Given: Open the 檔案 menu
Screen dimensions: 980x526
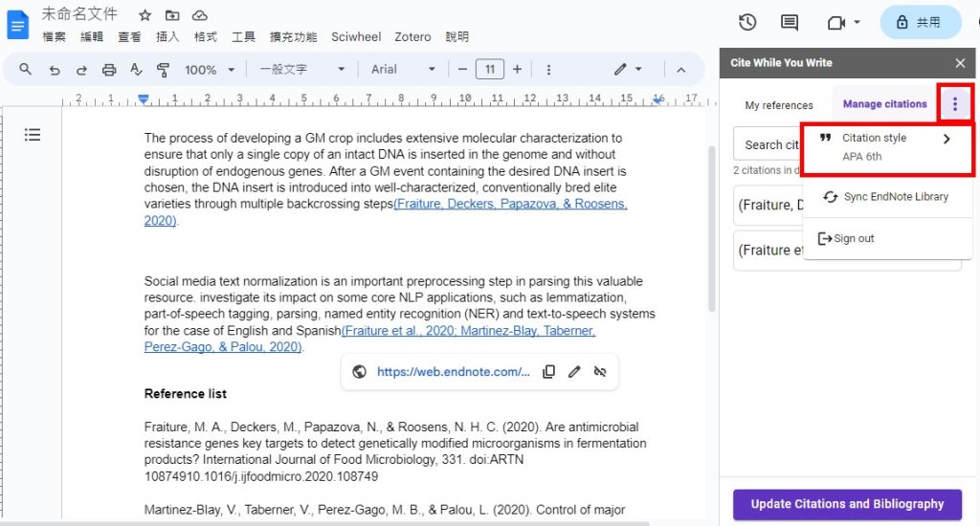Looking at the screenshot, I should point(54,37).
